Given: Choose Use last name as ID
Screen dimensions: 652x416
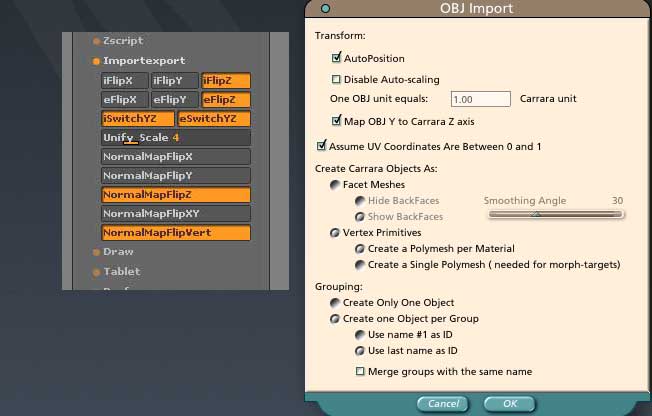Looking at the screenshot, I should [x=360, y=351].
